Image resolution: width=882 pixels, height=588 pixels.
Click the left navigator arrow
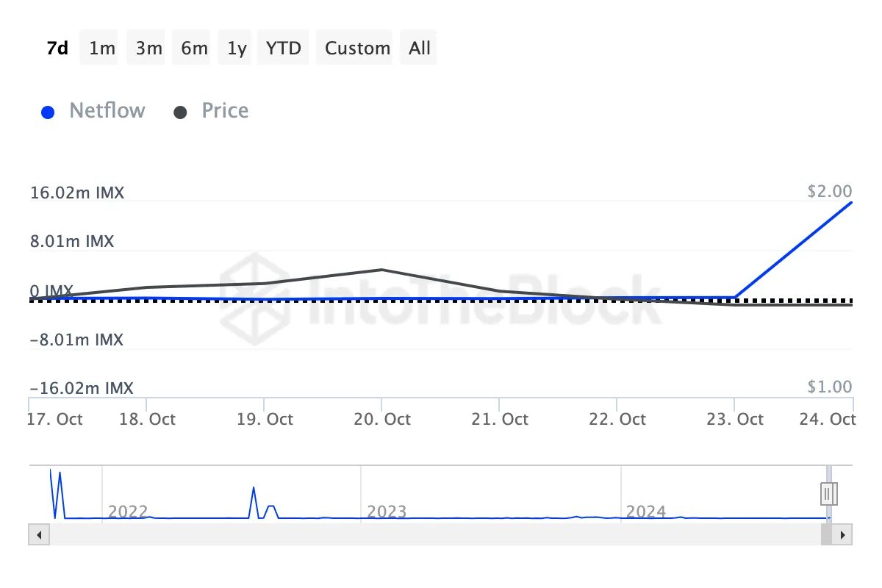point(38,534)
